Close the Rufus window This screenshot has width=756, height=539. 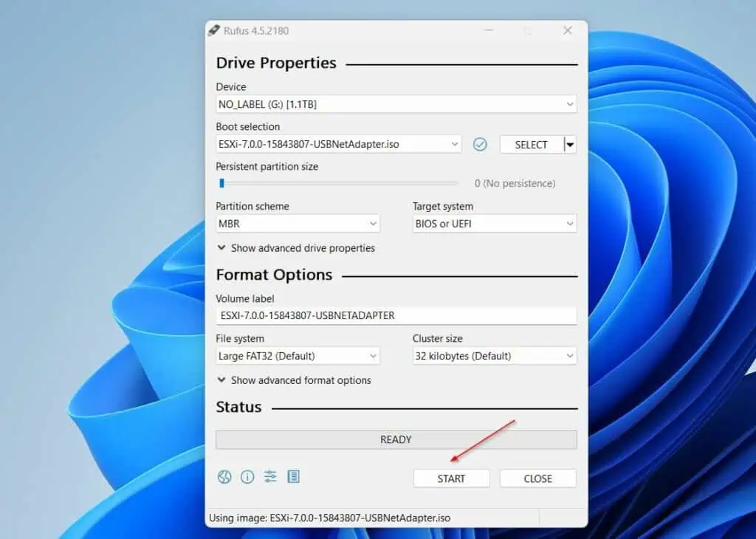[568, 30]
